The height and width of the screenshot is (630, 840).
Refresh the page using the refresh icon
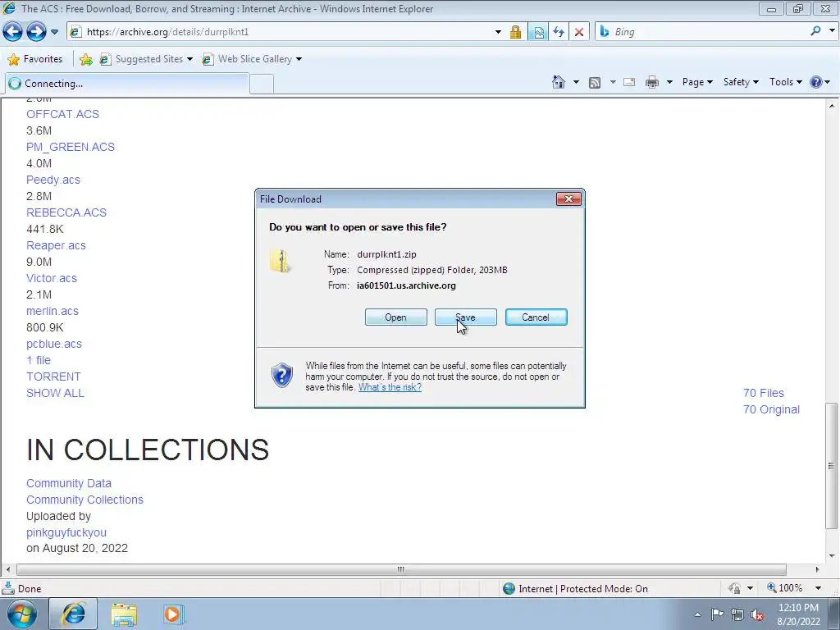click(x=559, y=32)
